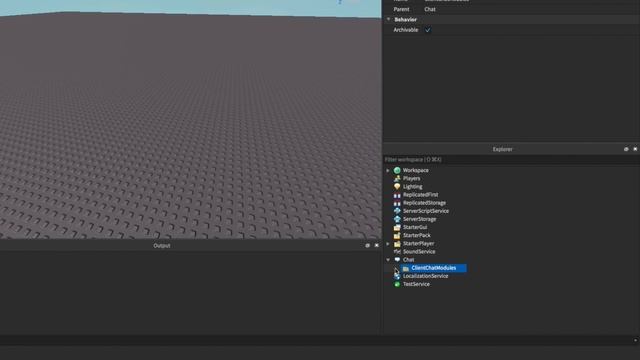The width and height of the screenshot is (640, 360).
Task: Close the Explorer panel
Action: coord(635,149)
